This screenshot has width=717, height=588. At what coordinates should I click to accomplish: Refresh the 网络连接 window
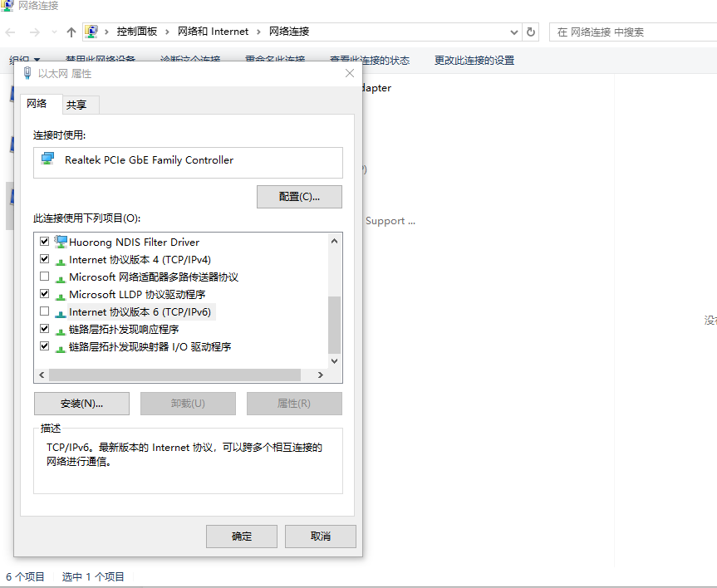[530, 32]
